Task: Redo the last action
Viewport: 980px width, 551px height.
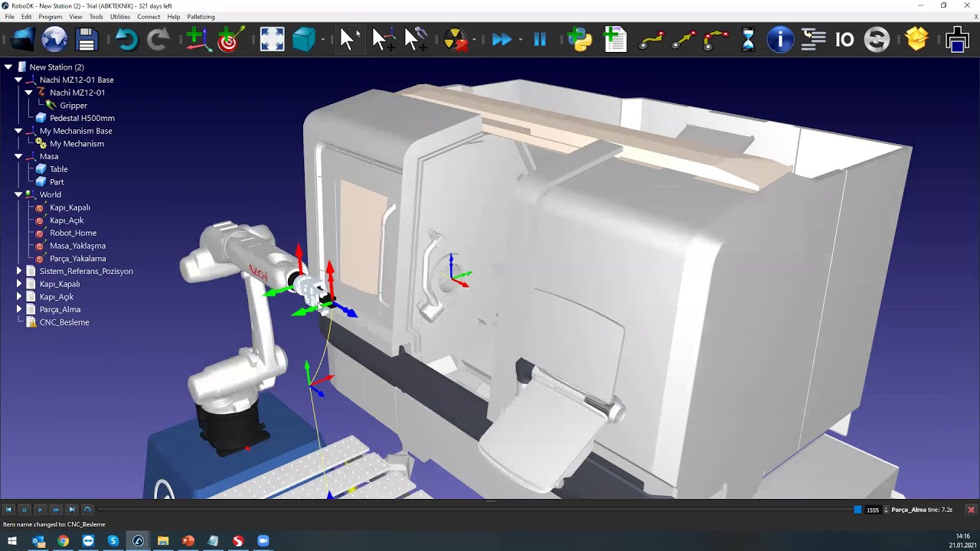Action: [x=158, y=39]
